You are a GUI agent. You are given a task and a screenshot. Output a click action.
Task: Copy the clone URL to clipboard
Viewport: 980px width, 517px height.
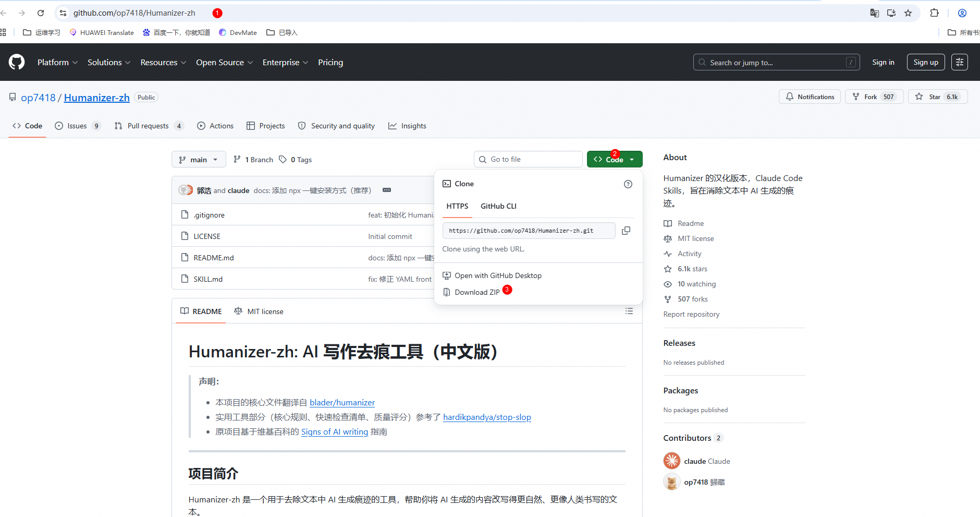(626, 231)
